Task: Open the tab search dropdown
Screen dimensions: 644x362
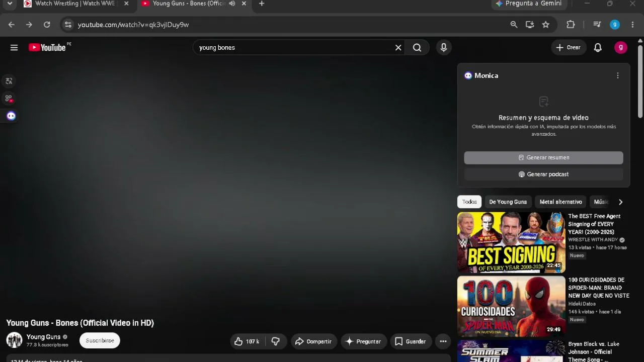Action: (x=10, y=4)
